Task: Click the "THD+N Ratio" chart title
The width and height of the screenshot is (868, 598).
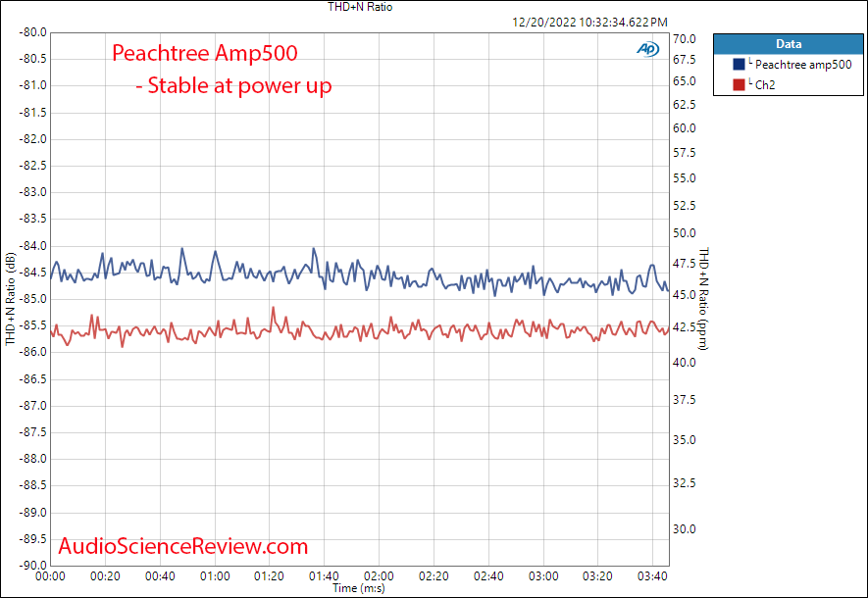Action: 360,7
